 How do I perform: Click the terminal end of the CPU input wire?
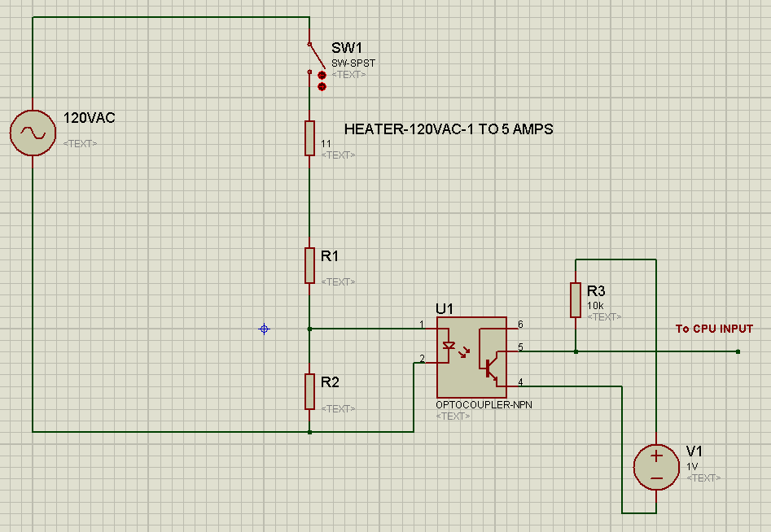click(737, 351)
